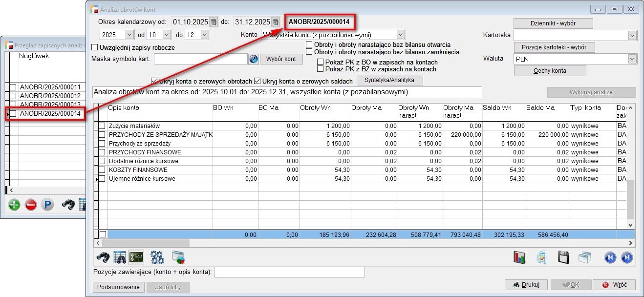Go to last record arrow icon
Screen dimensions: 644x297
(627, 257)
